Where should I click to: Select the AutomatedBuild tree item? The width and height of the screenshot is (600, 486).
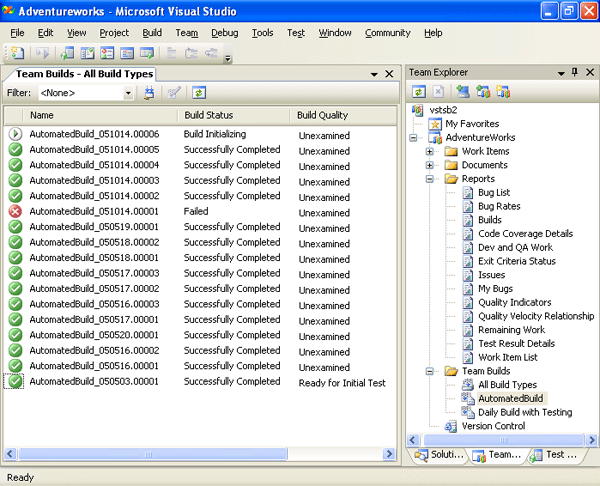pos(510,398)
